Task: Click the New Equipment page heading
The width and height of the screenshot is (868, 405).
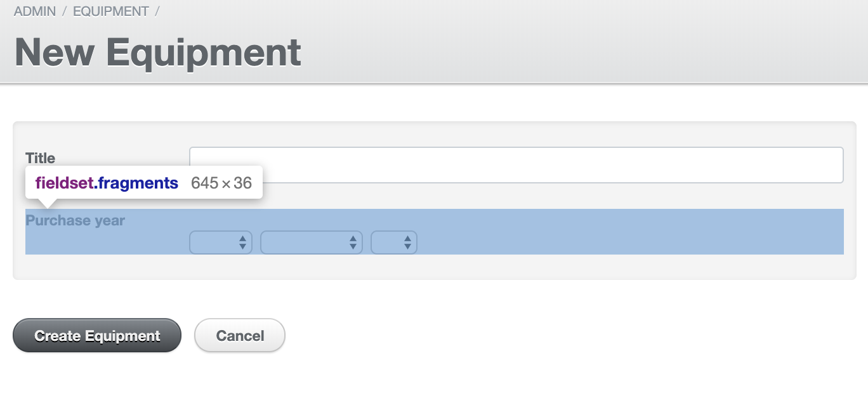Action: point(157,52)
